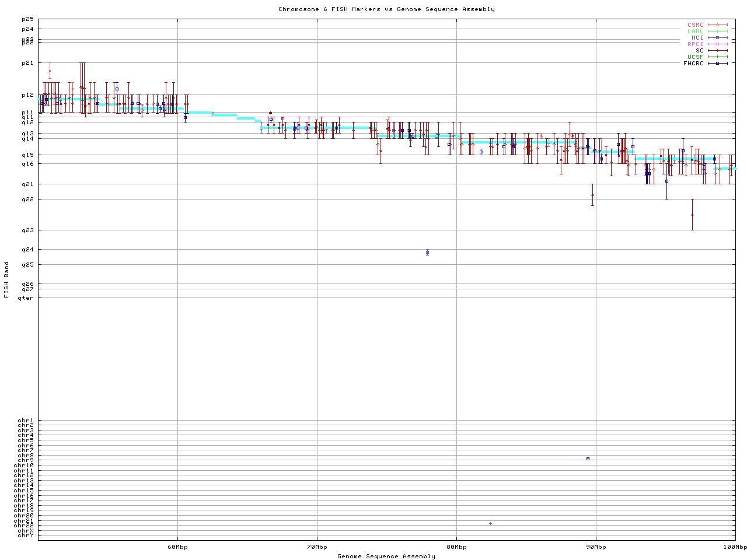This screenshot has height=560, width=747.
Task: Click the LANL legend label
Action: pos(695,32)
